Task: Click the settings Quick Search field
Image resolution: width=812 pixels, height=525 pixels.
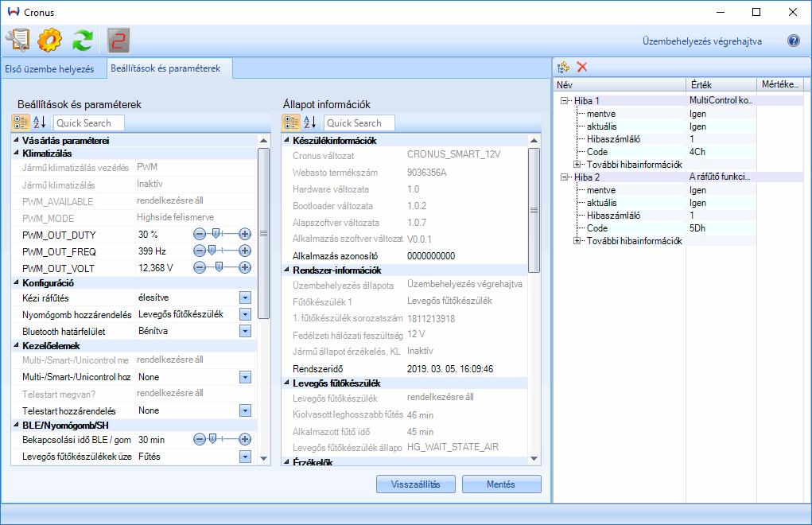Action: point(88,122)
